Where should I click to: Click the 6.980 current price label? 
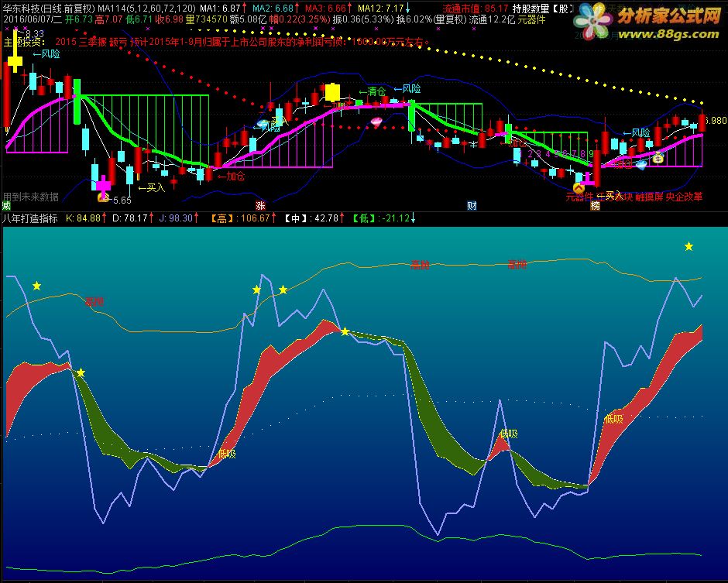715,121
